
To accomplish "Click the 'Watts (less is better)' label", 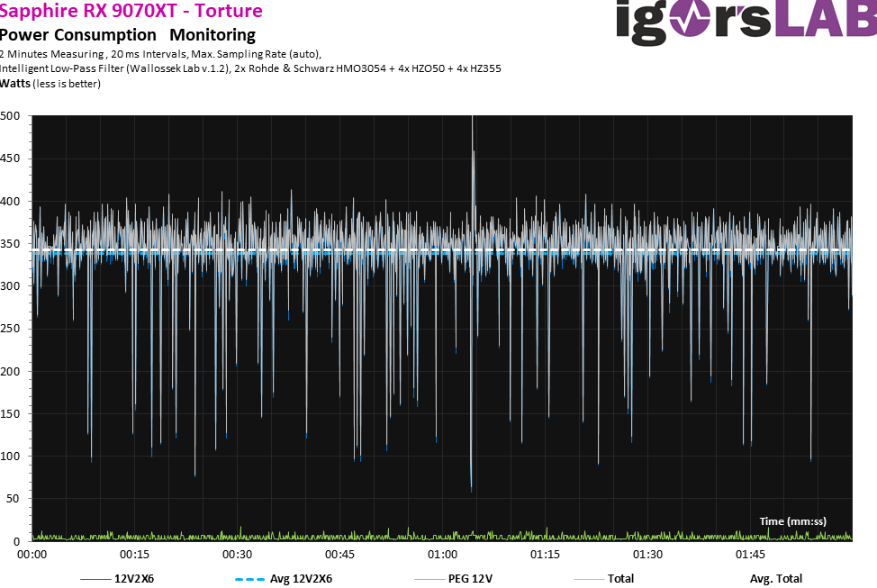I will (50, 84).
